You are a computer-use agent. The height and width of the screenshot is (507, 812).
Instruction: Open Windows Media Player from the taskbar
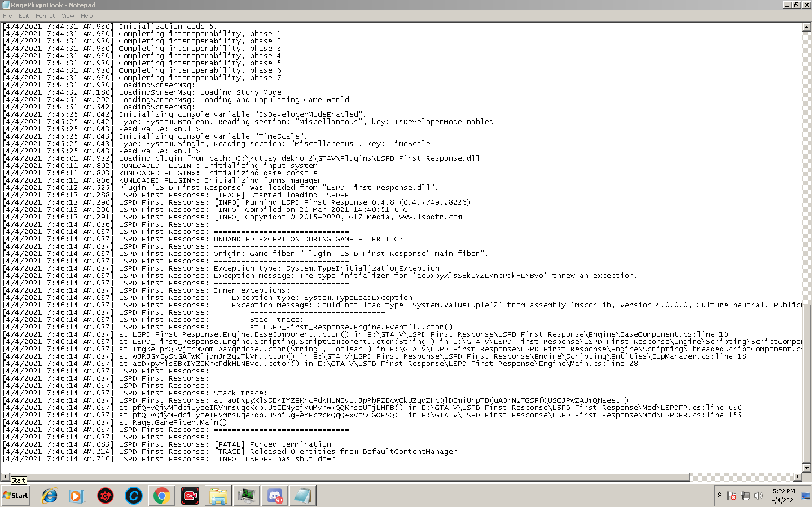[77, 496]
